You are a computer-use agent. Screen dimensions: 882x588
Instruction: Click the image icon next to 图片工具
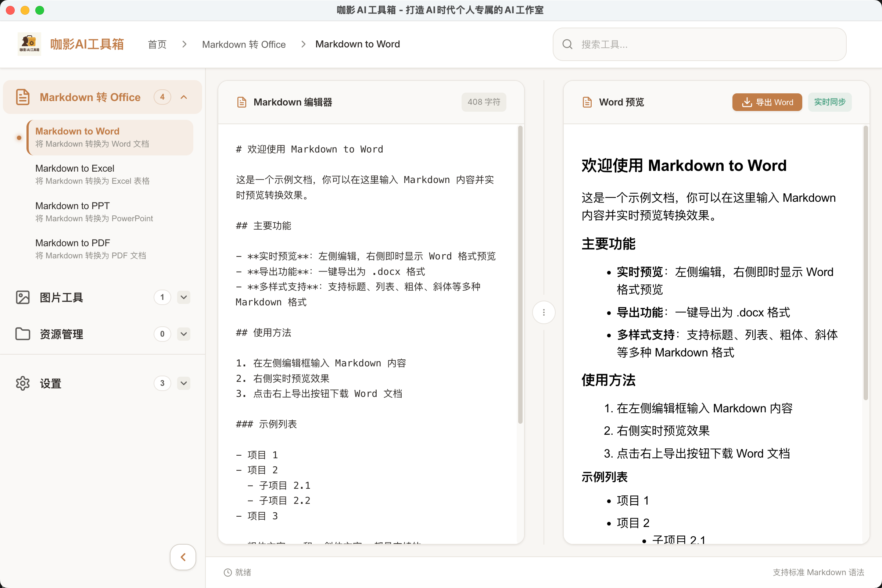tap(23, 297)
